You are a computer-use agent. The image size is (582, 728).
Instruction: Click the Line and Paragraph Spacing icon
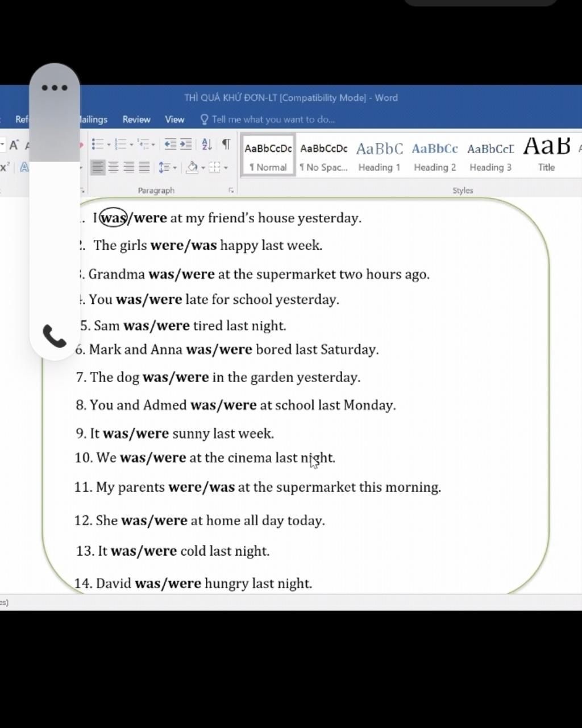tap(164, 167)
